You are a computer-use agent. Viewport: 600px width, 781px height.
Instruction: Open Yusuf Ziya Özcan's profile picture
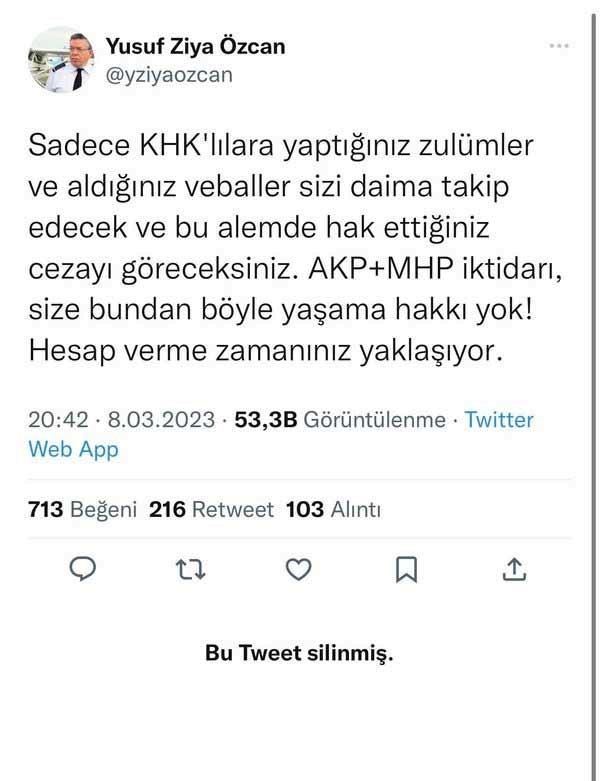tap(60, 60)
